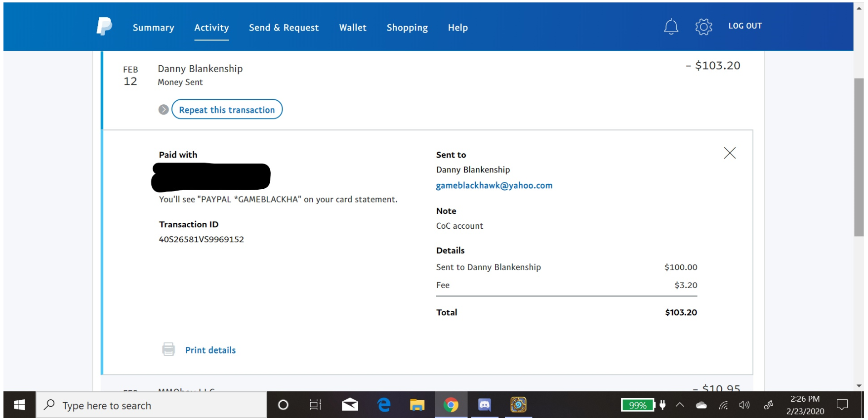Click the pen workspace tray icon
The height and width of the screenshot is (420, 868).
(x=768, y=405)
